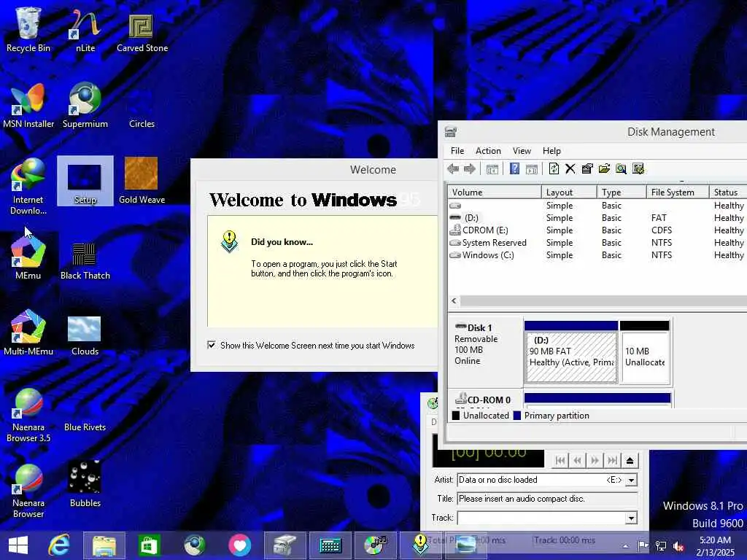
Task: Open the Windows Store taskbar icon
Action: point(149,545)
